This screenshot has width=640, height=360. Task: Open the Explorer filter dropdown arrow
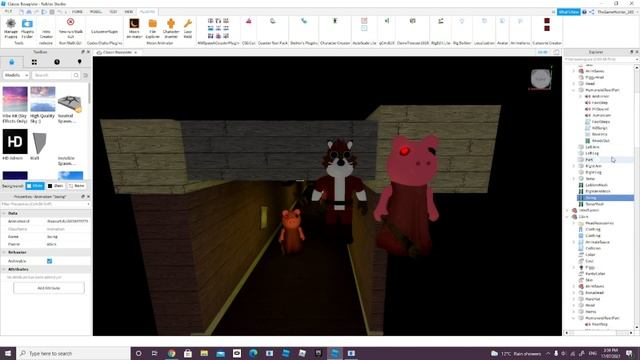(636, 60)
